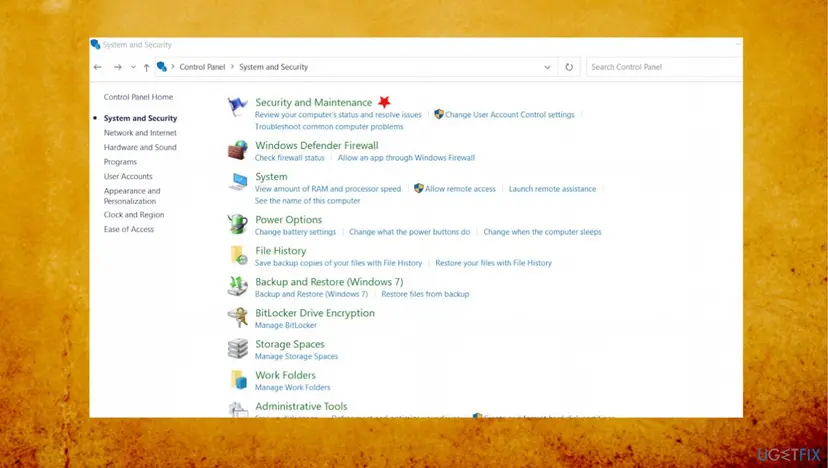Click Restore your files with File History
828x468 pixels.
pyautogui.click(x=493, y=263)
